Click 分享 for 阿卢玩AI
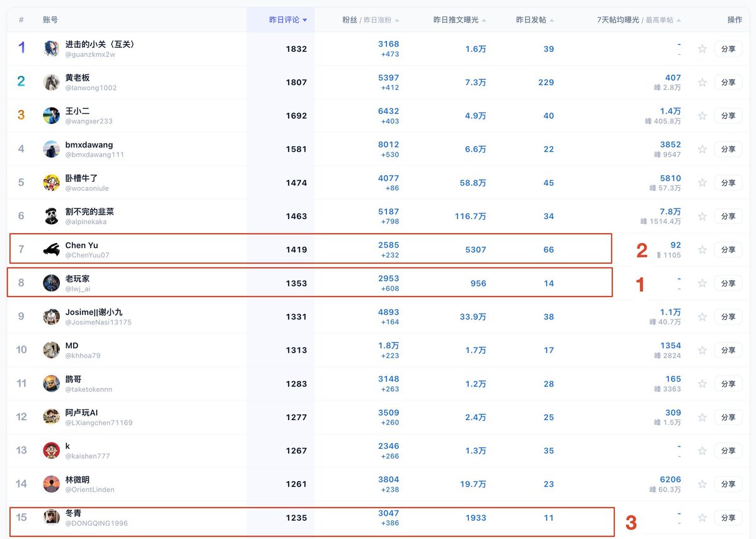This screenshot has width=756, height=539. [x=728, y=417]
